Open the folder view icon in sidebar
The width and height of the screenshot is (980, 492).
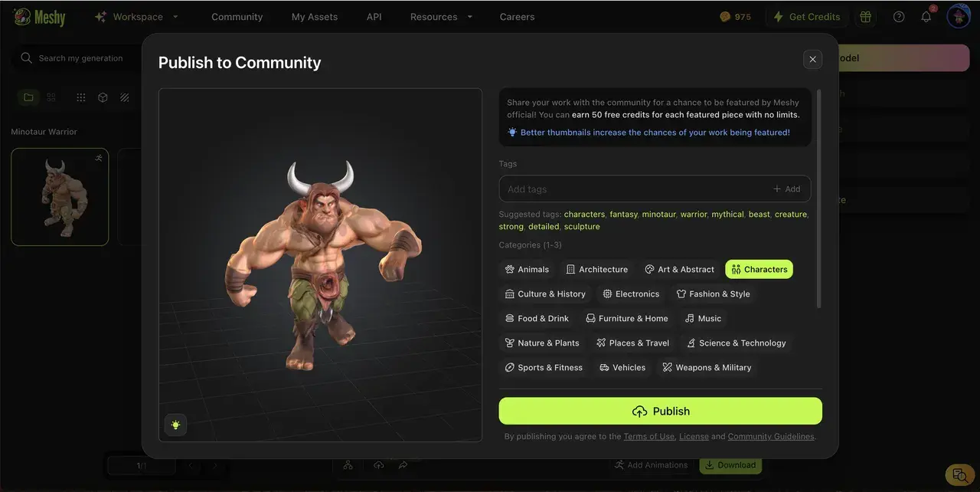coord(28,97)
